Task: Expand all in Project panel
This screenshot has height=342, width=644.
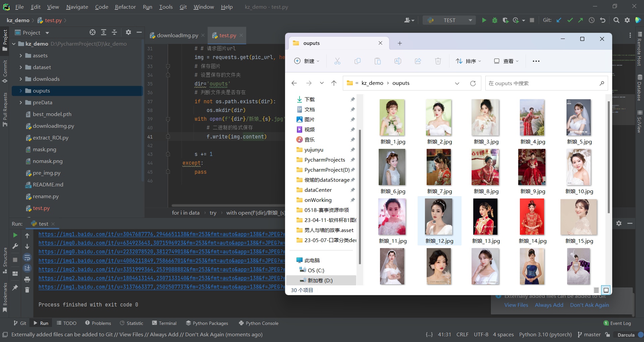Action: tap(104, 32)
